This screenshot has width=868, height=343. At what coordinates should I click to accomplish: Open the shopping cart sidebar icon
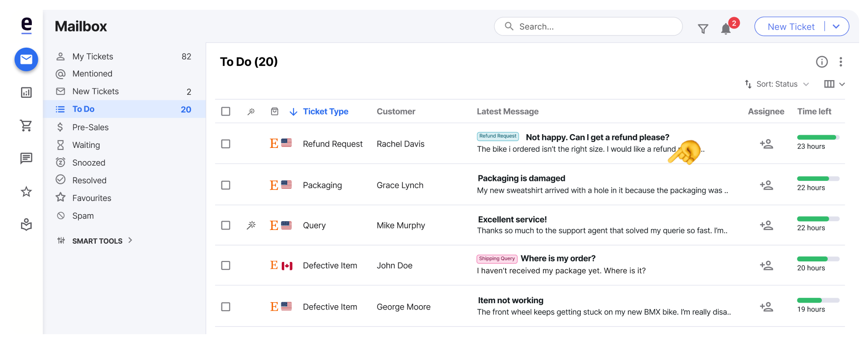[26, 126]
